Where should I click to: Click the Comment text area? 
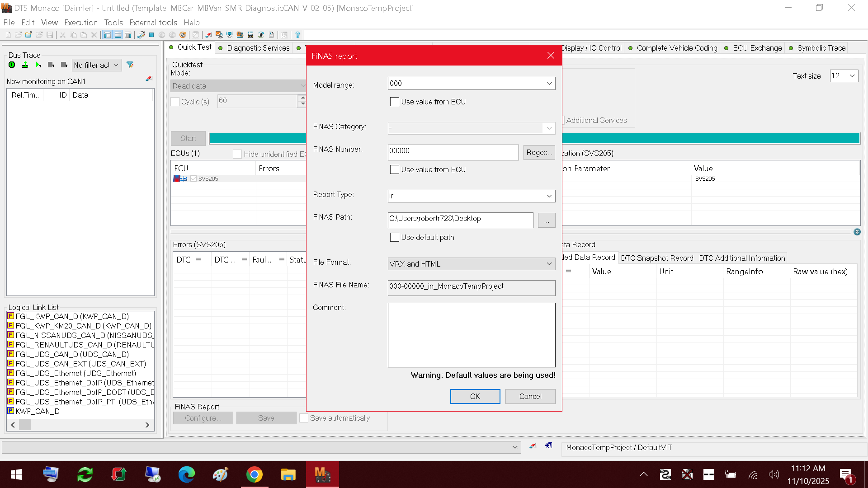click(x=472, y=335)
